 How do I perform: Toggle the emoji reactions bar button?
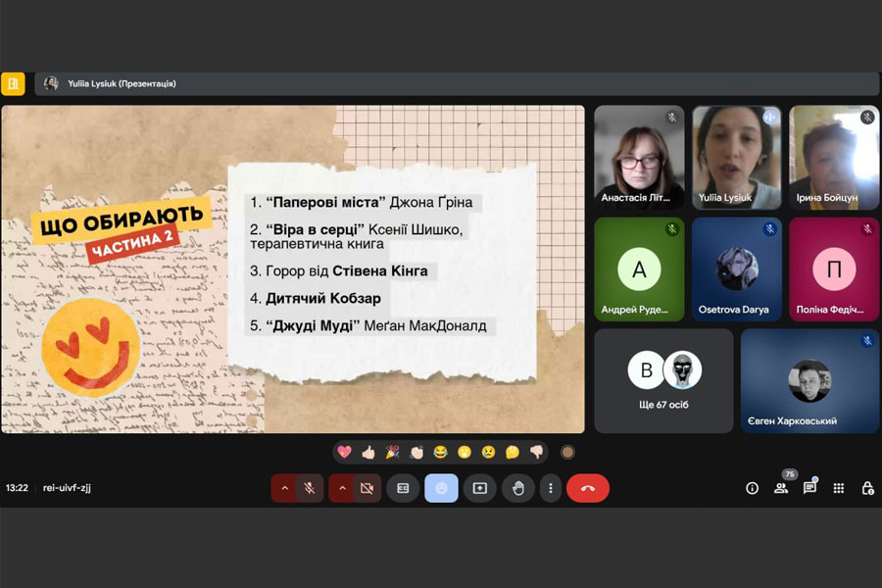point(441,488)
